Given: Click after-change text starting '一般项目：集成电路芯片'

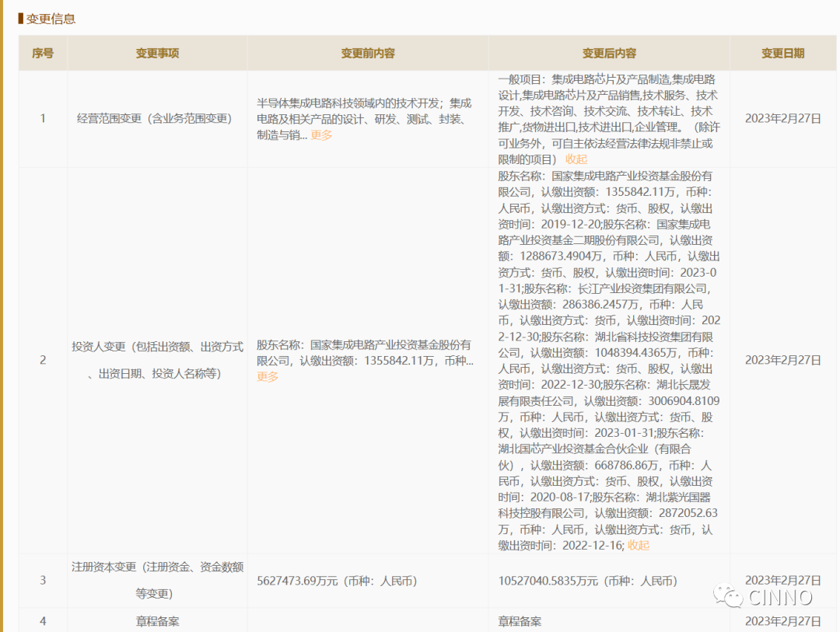Looking at the screenshot, I should [x=609, y=119].
